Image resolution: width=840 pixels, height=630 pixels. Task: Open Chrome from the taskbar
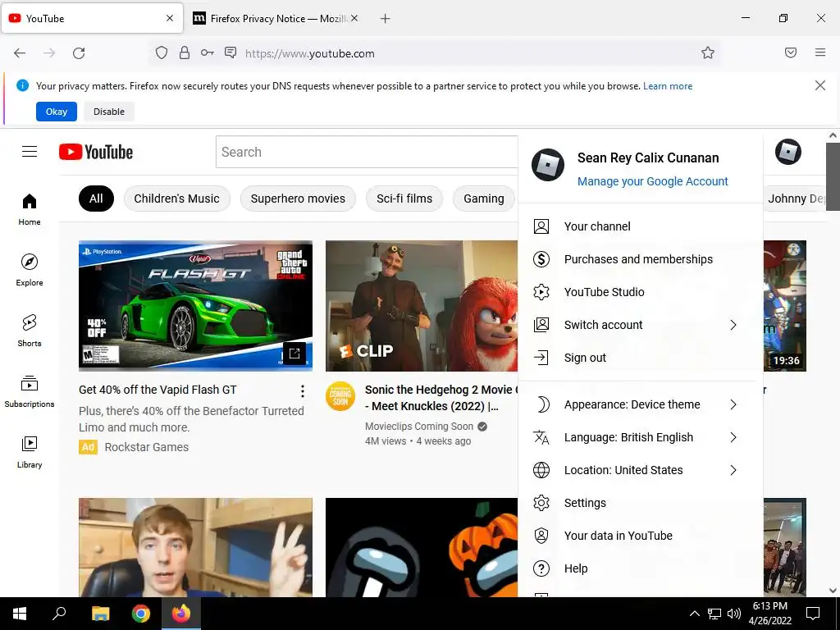point(141,614)
